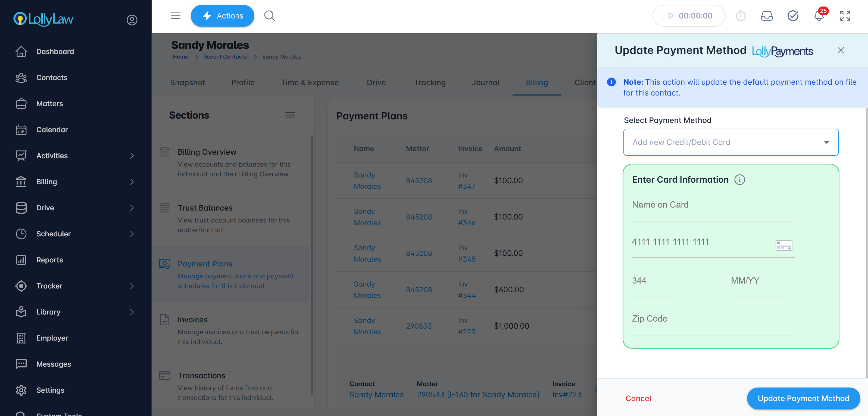Image resolution: width=868 pixels, height=416 pixels.
Task: Click the search magnifier icon
Action: (x=269, y=16)
